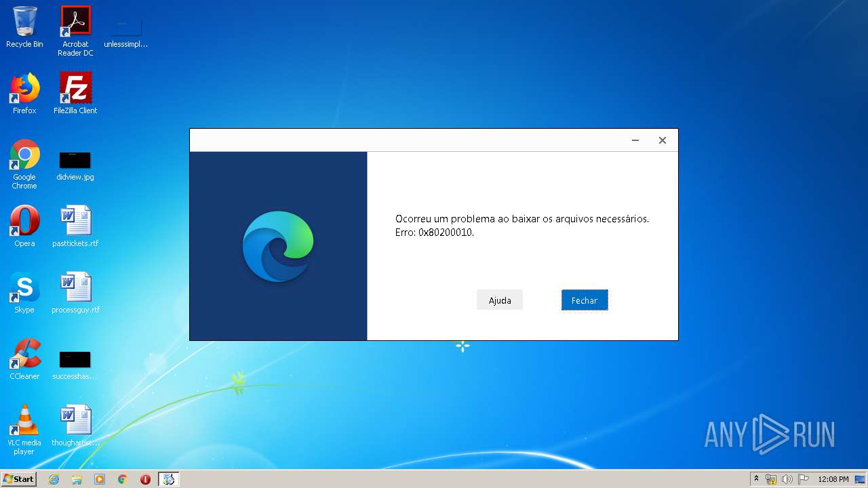
Task: Launch CCleaner desktop shortcut
Action: (24, 359)
